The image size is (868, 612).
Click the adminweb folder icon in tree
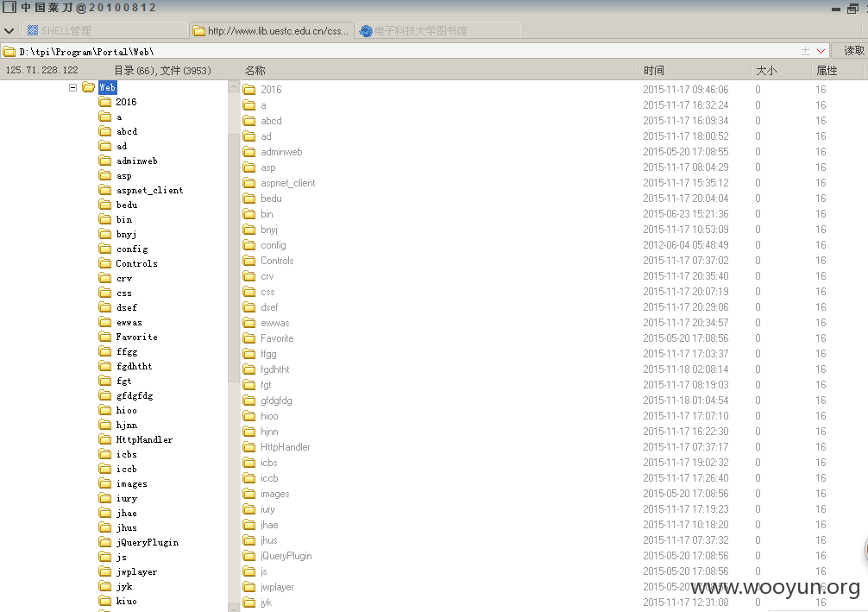tap(105, 161)
